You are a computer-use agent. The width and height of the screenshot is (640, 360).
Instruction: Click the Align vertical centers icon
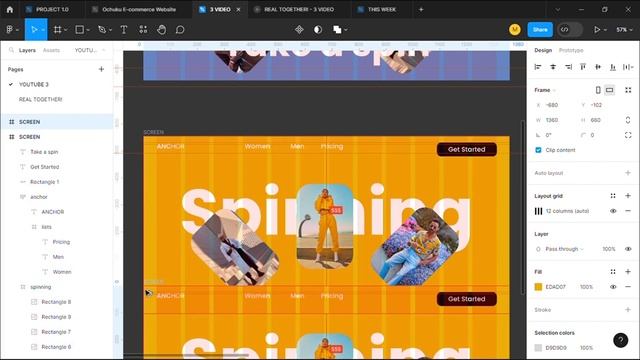[598, 67]
